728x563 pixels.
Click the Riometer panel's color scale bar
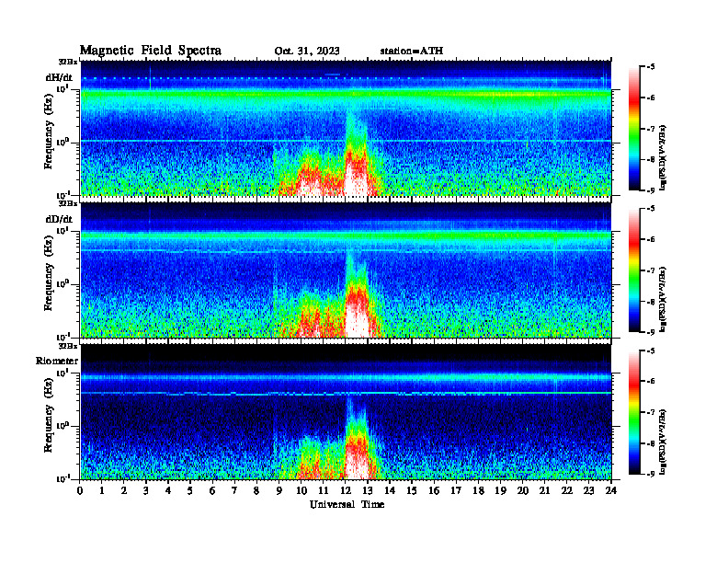click(x=634, y=412)
